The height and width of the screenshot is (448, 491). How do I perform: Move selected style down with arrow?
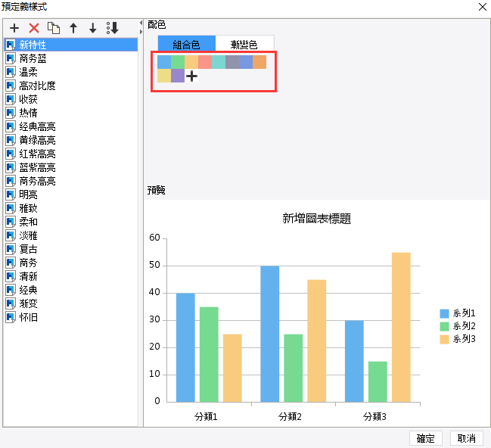click(93, 28)
